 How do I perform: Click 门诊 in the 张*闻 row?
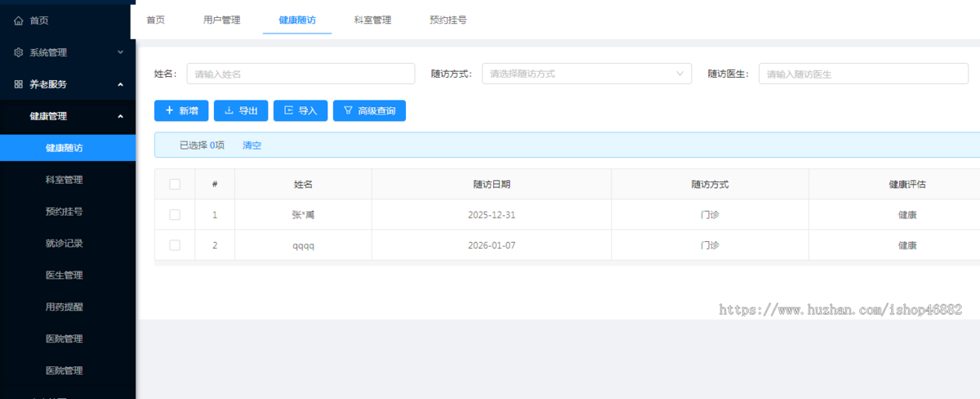coord(710,215)
